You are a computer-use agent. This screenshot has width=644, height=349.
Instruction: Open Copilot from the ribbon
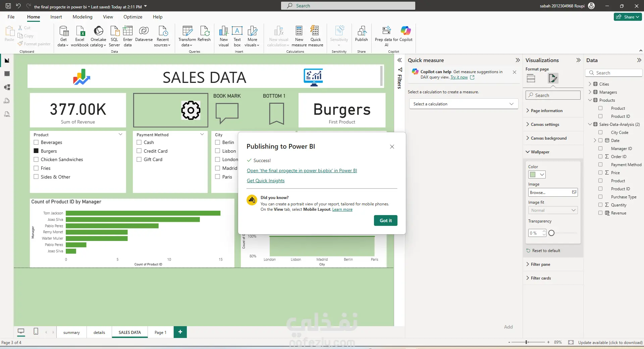(406, 34)
